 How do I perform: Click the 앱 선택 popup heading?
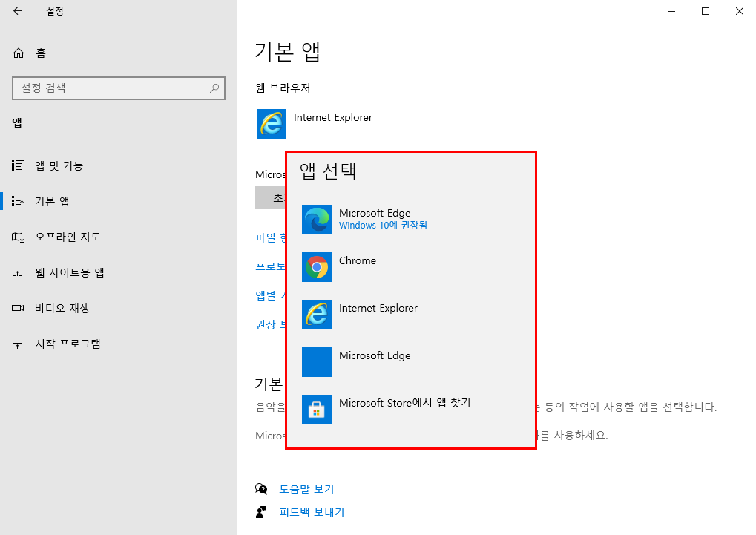pos(328,171)
